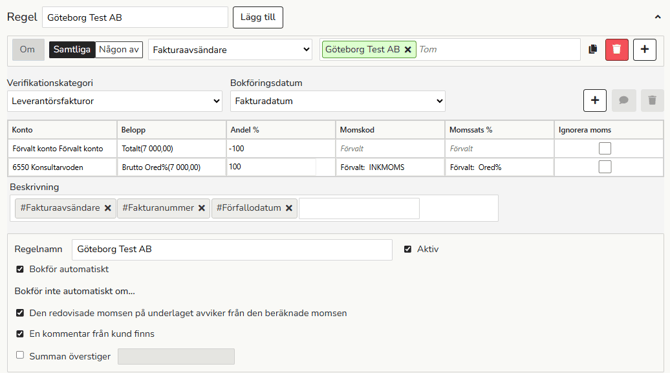Click the Brutto Ored%(7 000,00) cell
The width and height of the screenshot is (670, 373).
click(171, 167)
